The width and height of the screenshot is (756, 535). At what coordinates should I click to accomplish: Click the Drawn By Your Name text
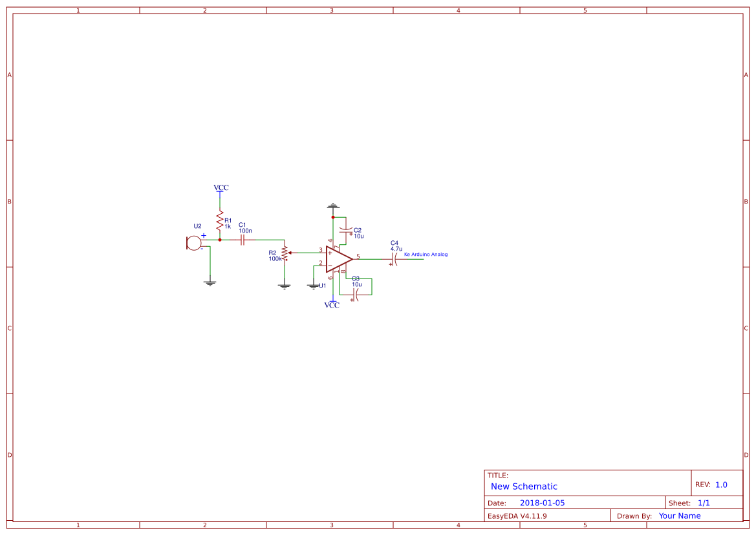pyautogui.click(x=678, y=515)
